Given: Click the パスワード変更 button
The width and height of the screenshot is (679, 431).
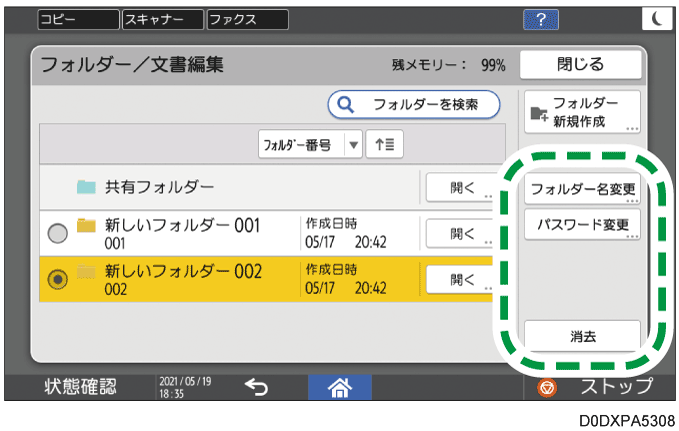Looking at the screenshot, I should point(582,224).
